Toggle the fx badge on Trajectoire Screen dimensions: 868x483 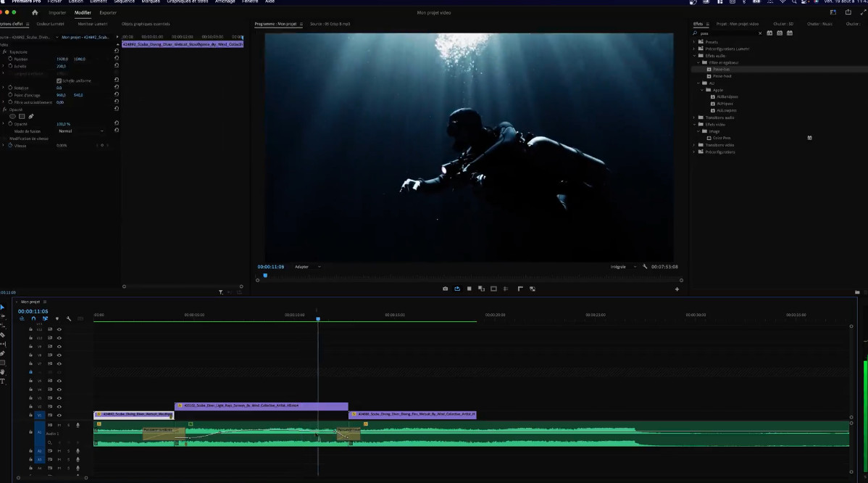coord(5,52)
